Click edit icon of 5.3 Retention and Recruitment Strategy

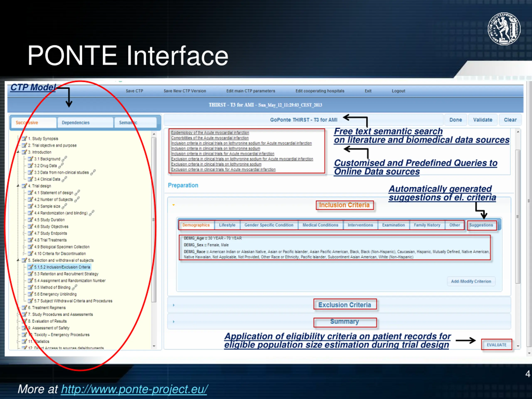[30, 274]
